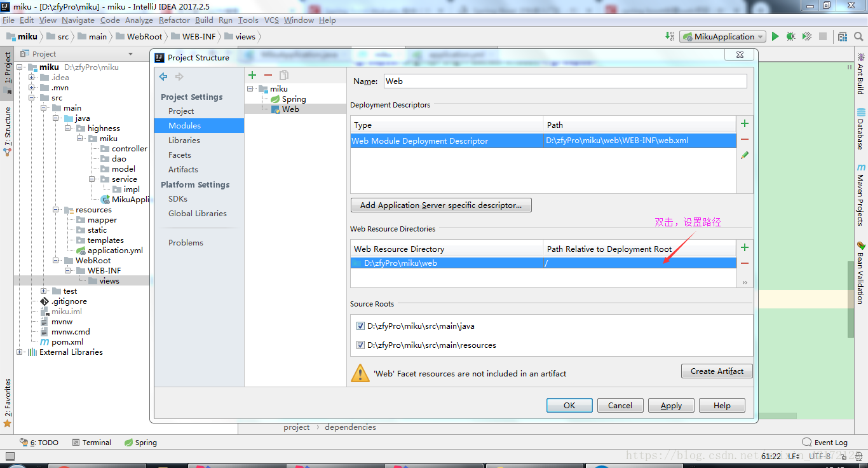Screen dimensions: 868x468
Task: Click Add Application Server specific descriptor button
Action: click(x=441, y=205)
